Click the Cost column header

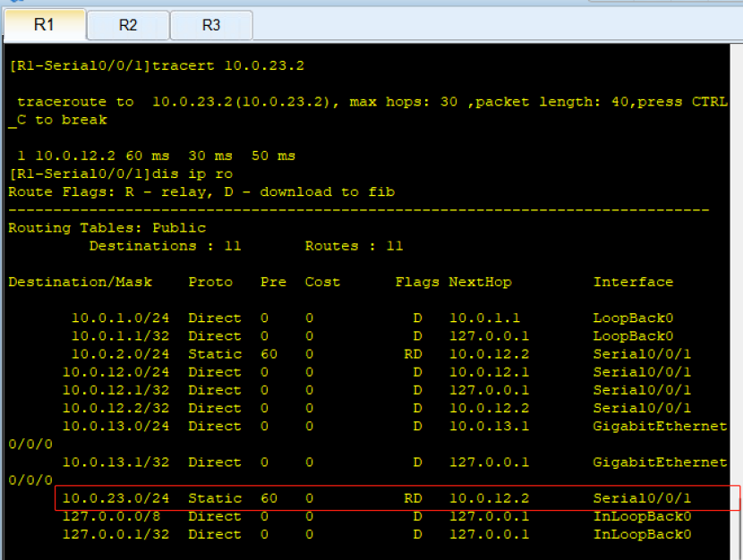(322, 282)
